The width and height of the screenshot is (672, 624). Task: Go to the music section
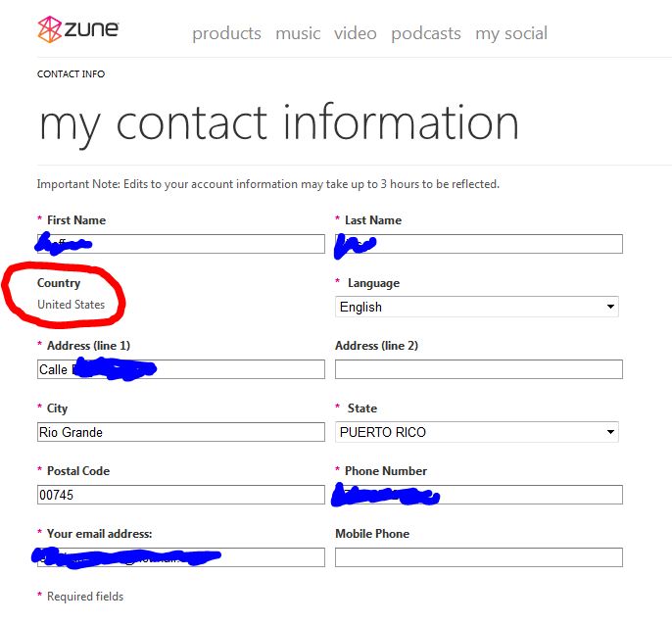tap(298, 33)
